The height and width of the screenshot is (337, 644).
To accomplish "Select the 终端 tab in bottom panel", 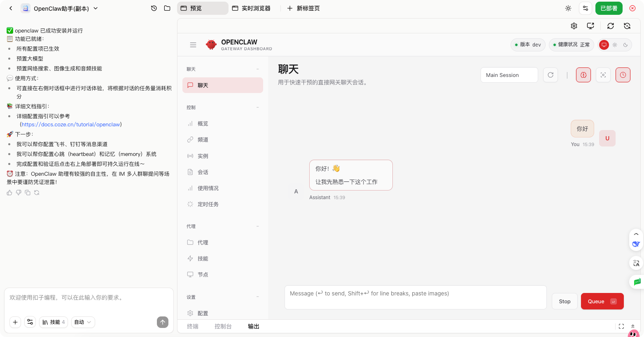I will point(193,326).
